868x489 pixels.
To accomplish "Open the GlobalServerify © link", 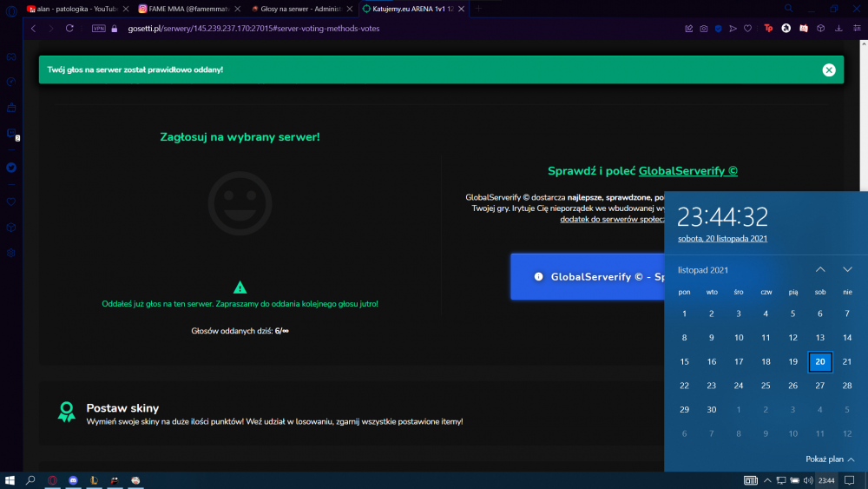I will (x=688, y=171).
